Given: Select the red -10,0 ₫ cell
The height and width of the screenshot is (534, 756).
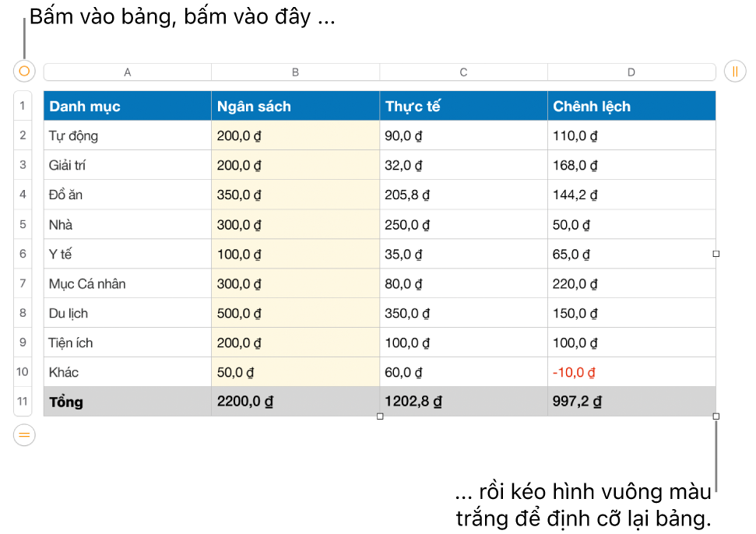Looking at the screenshot, I should tap(631, 372).
